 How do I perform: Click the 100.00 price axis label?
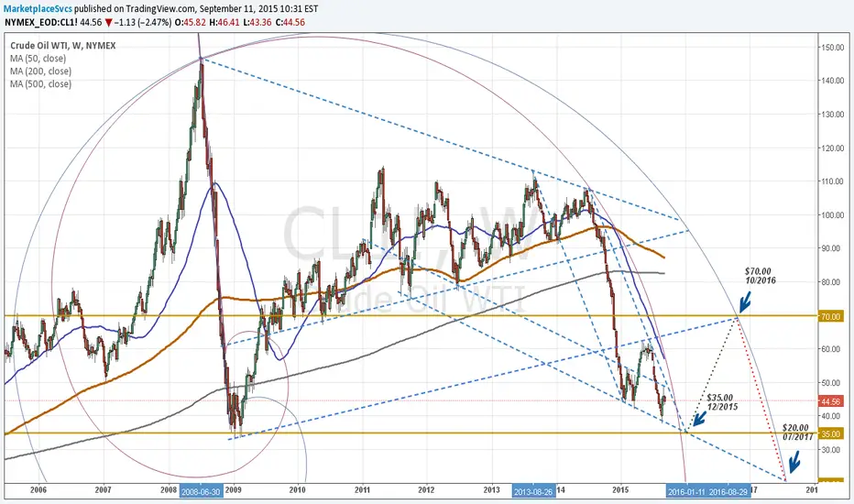click(x=832, y=215)
